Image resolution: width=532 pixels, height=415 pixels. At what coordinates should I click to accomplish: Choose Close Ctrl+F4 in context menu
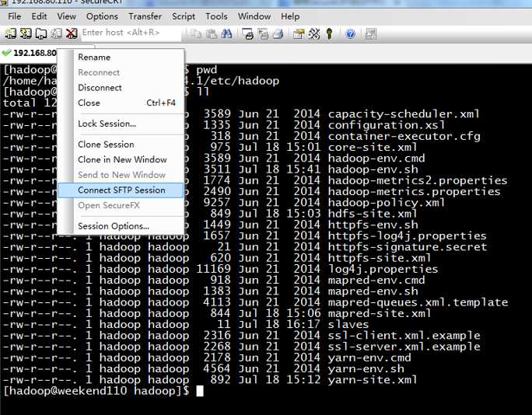pos(121,103)
